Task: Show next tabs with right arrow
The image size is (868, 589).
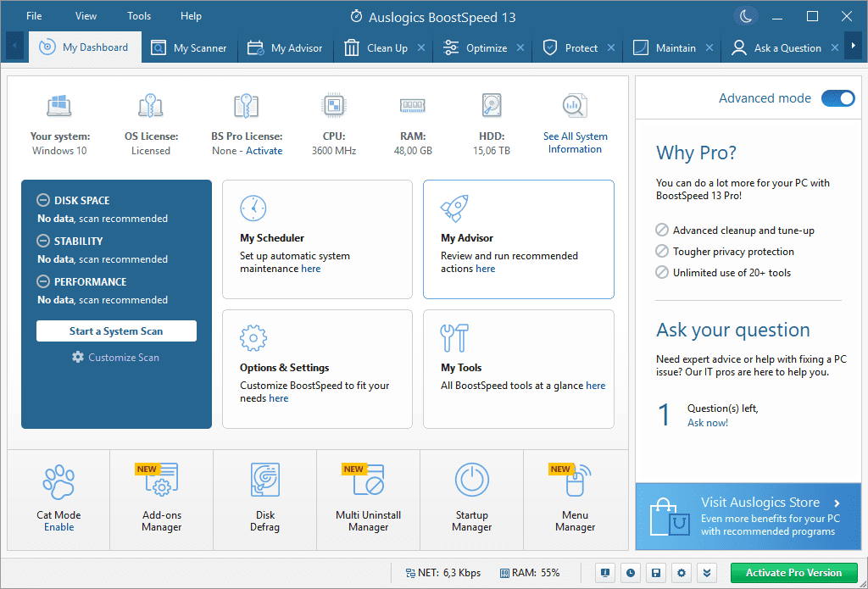Action: pyautogui.click(x=853, y=47)
